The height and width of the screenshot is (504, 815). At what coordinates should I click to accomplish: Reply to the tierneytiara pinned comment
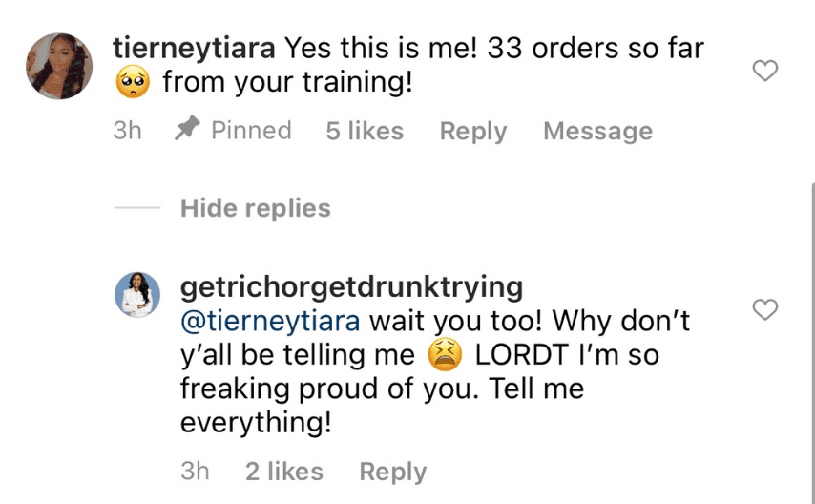pyautogui.click(x=472, y=131)
